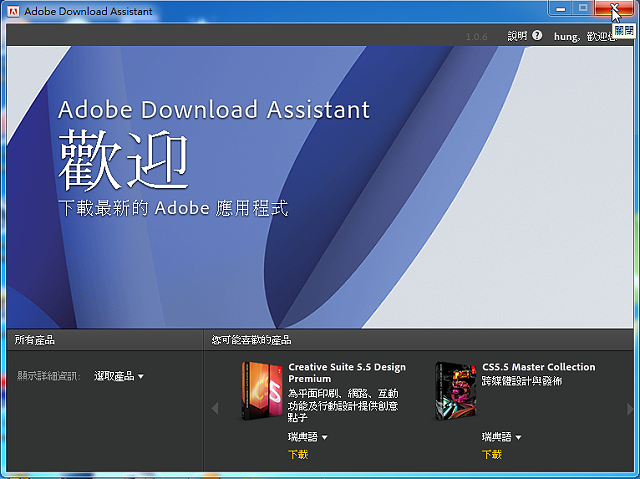
Task: Click Design Premium box thumbnail
Action: click(x=262, y=390)
